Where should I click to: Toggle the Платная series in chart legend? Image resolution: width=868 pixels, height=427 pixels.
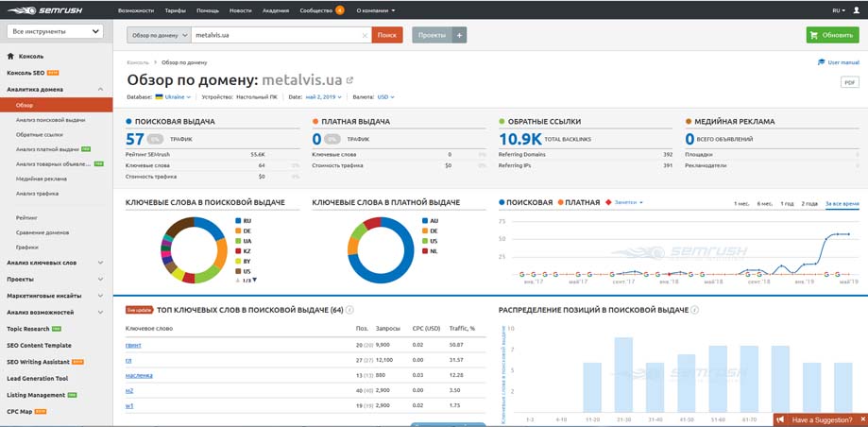pos(578,203)
